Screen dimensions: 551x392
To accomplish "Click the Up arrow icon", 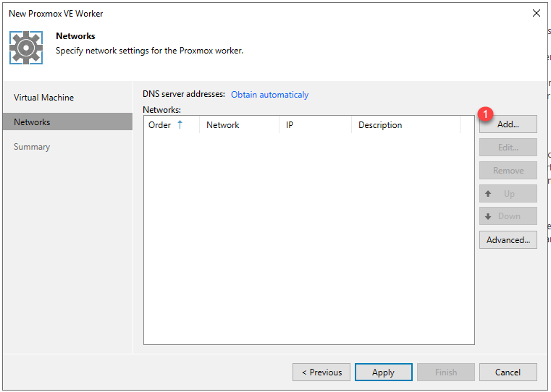I will click(x=488, y=193).
